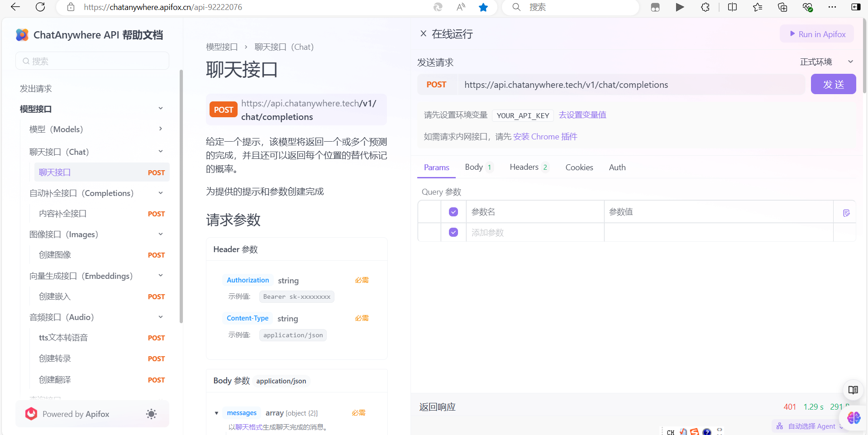Click the play-shaped extension icon in toolbar
The height and width of the screenshot is (435, 868).
coord(680,7)
